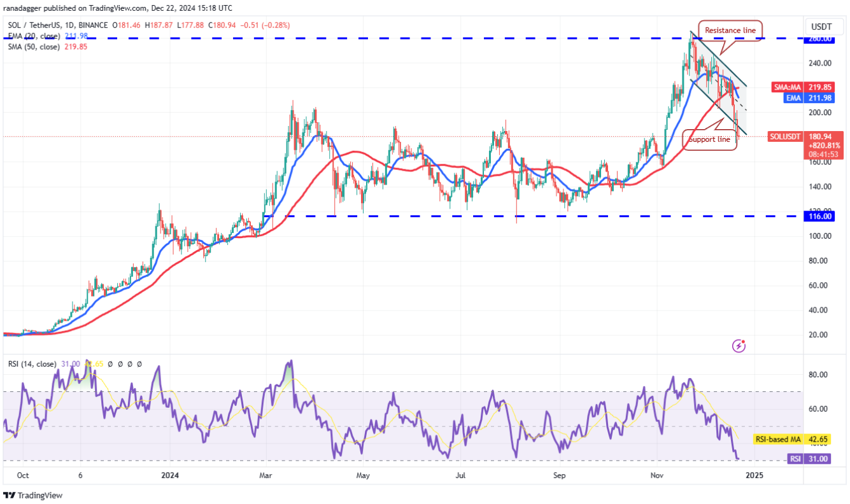Click the Nov label on time axis
This screenshot has height=504, width=850.
point(656,475)
